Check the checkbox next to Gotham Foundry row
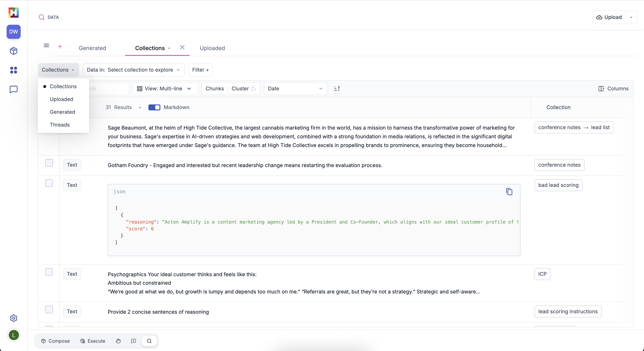The width and height of the screenshot is (644, 351). point(49,163)
